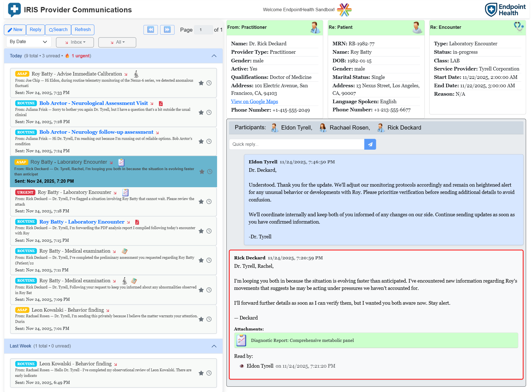Go to next page arrow
Image resolution: width=532 pixels, height=392 pixels.
pyautogui.click(x=167, y=30)
